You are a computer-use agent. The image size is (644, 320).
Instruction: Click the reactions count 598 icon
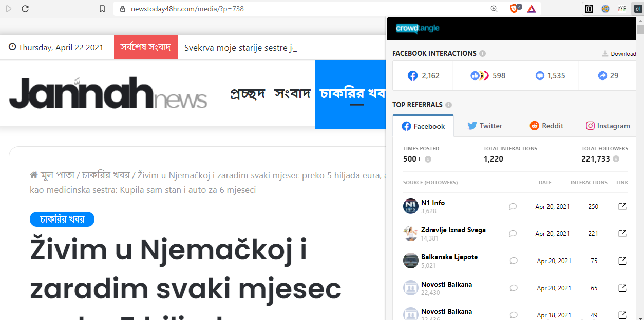tap(479, 76)
